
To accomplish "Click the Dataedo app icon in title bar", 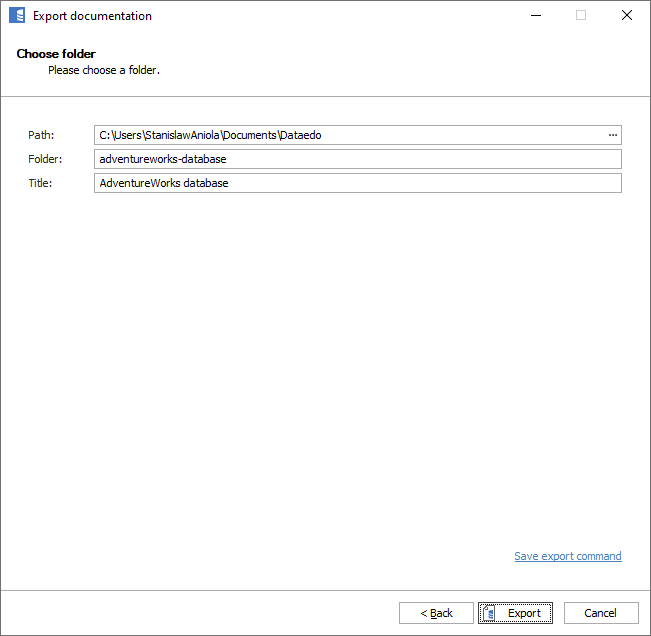I will click(x=17, y=16).
